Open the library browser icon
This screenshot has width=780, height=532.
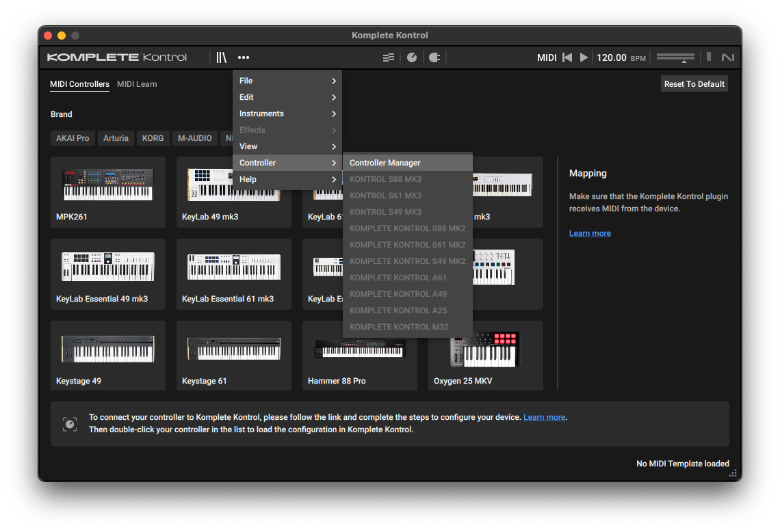[221, 57]
